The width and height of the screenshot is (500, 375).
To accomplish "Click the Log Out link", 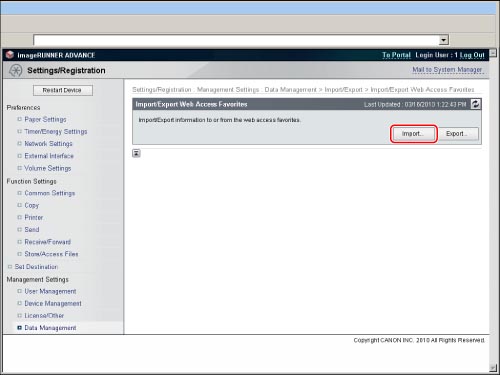I will pos(472,55).
